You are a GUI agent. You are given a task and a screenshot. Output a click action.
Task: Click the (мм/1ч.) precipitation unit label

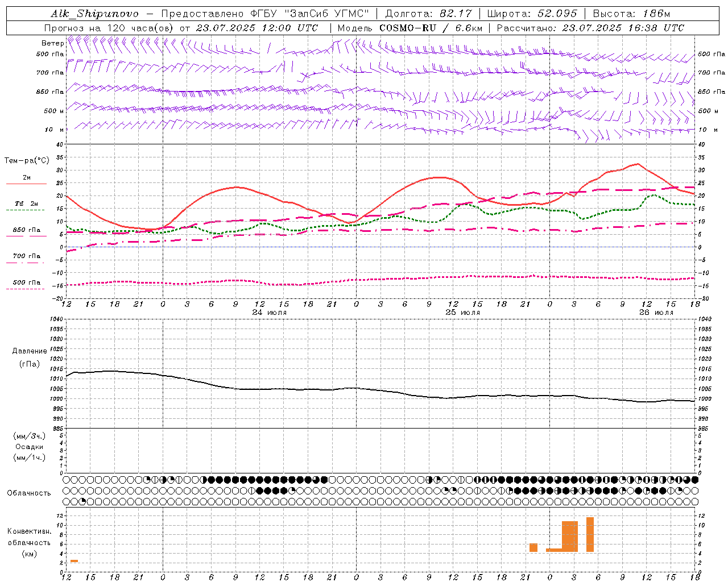click(30, 458)
